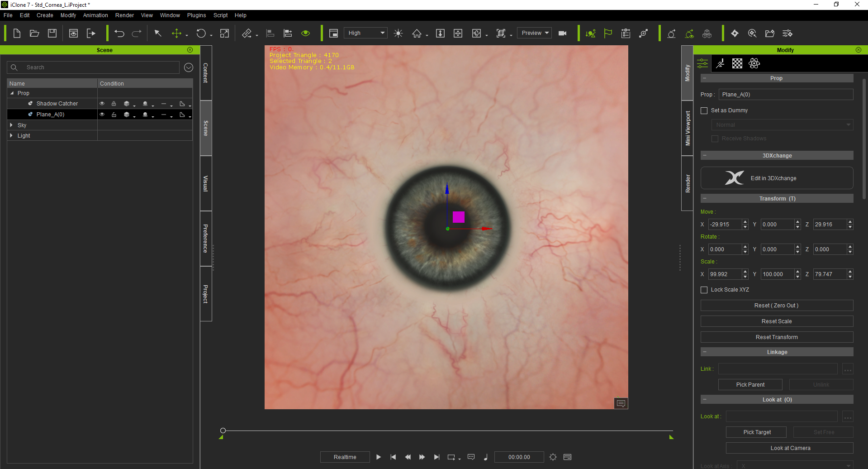Click the export arrow icon beside save

click(91, 33)
